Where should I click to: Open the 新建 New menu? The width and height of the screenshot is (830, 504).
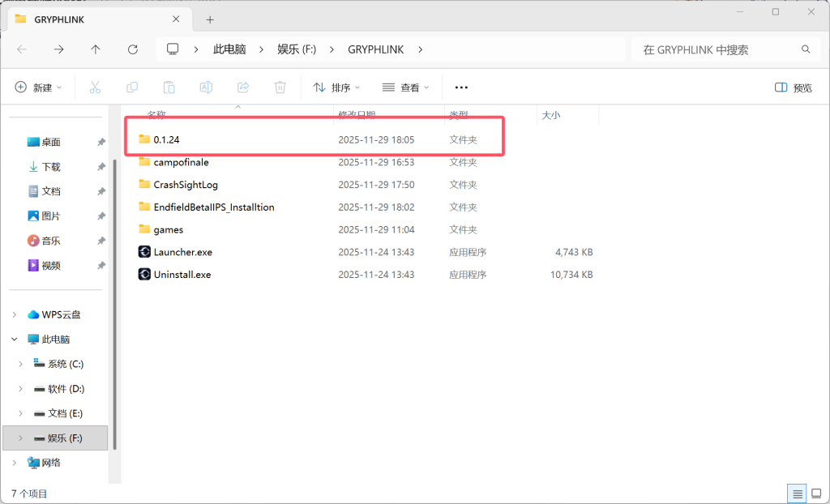[37, 87]
